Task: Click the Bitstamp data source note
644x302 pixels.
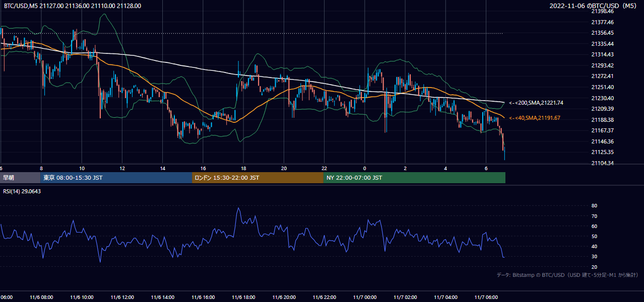Action: pyautogui.click(x=567, y=275)
